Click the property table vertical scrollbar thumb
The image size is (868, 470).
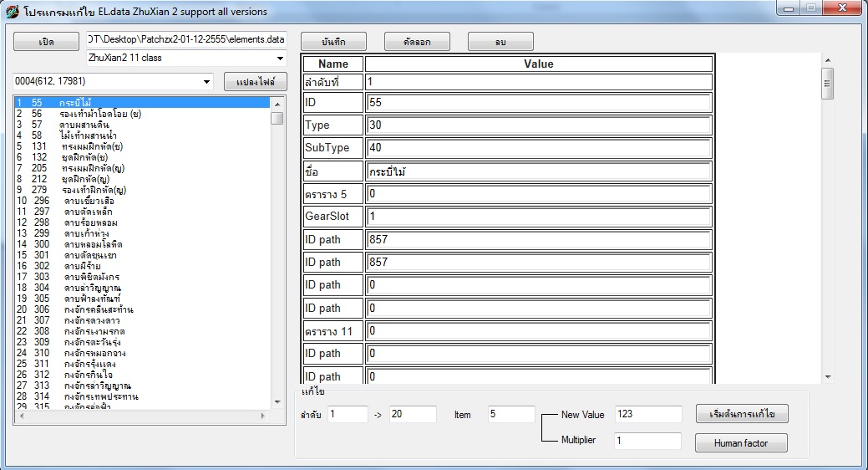pos(828,84)
